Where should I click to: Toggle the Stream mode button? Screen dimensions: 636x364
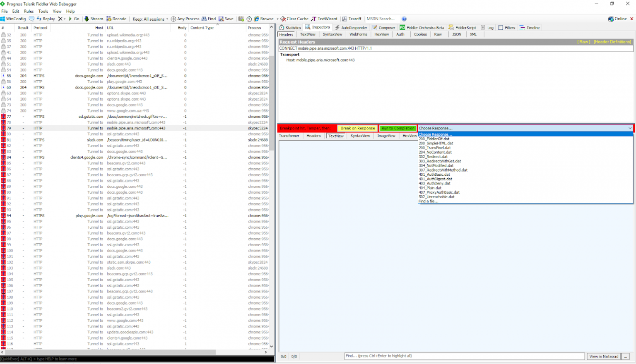coord(94,19)
